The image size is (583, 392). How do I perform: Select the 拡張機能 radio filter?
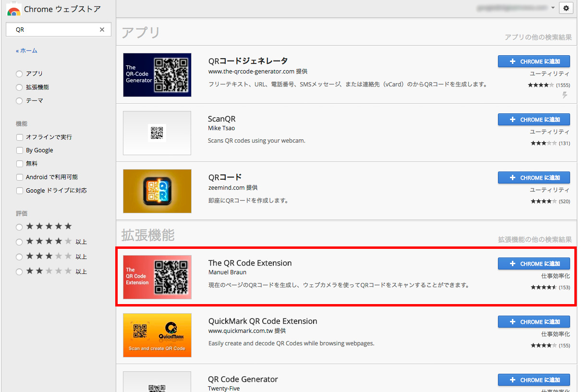coord(19,87)
